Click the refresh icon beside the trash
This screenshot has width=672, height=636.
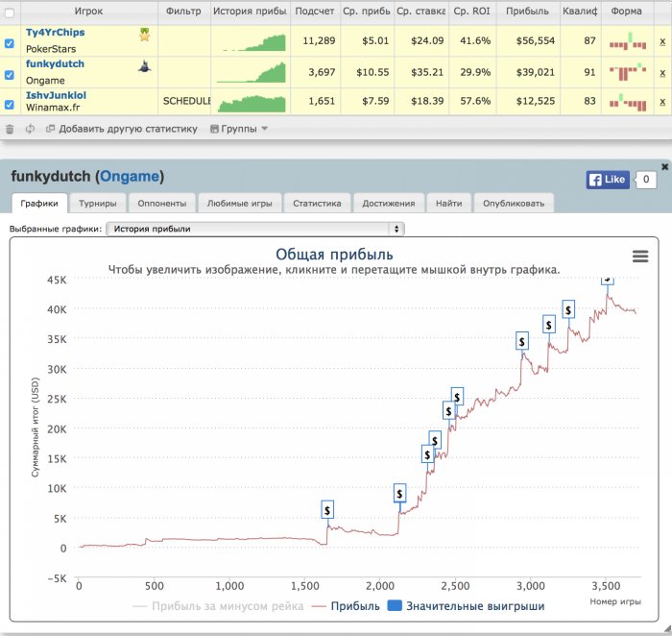click(x=30, y=129)
